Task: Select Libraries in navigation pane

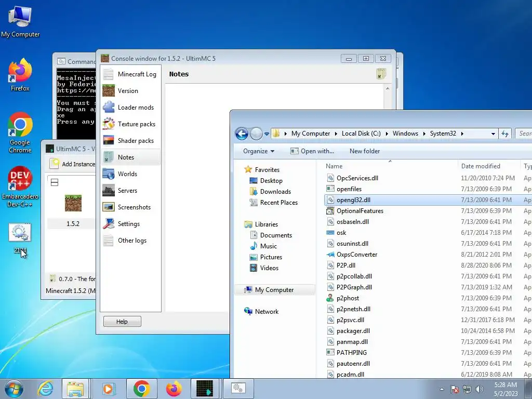Action: [x=261, y=224]
